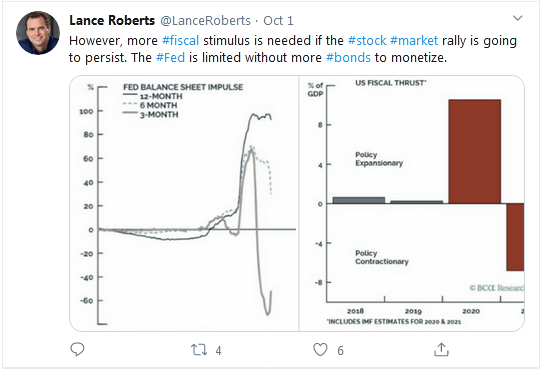Open the #bonds hashtag link

[x=349, y=58]
